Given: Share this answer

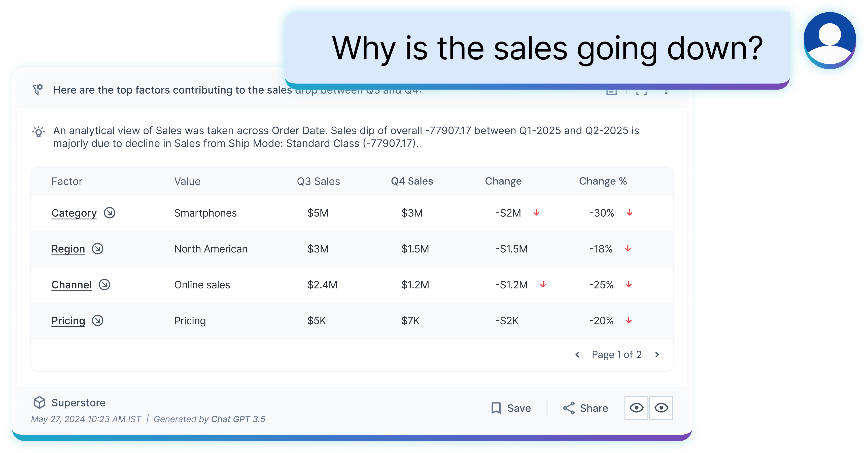Looking at the screenshot, I should pyautogui.click(x=586, y=408).
